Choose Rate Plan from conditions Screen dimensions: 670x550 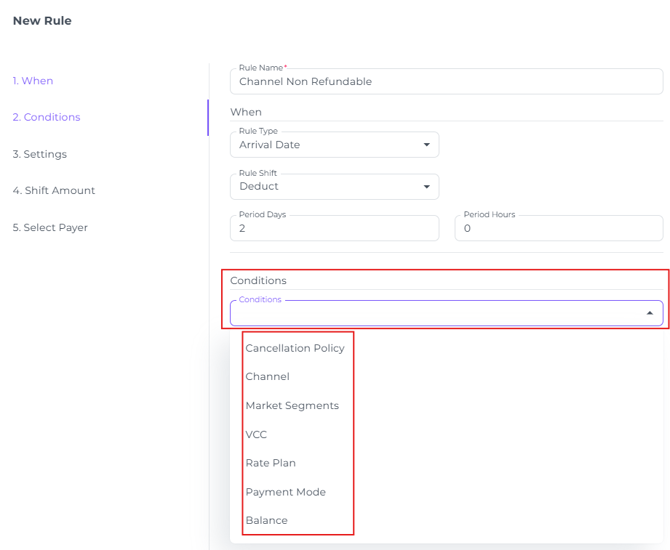point(270,463)
